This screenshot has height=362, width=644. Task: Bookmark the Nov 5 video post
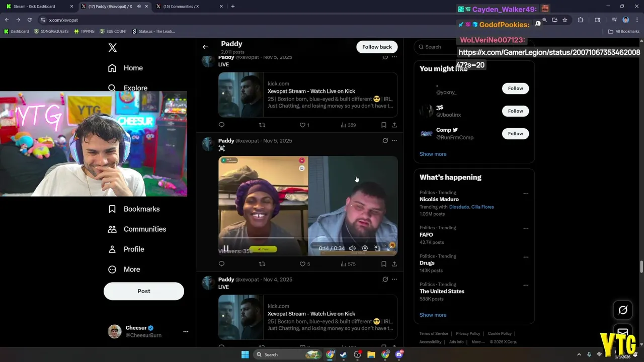[x=383, y=264]
